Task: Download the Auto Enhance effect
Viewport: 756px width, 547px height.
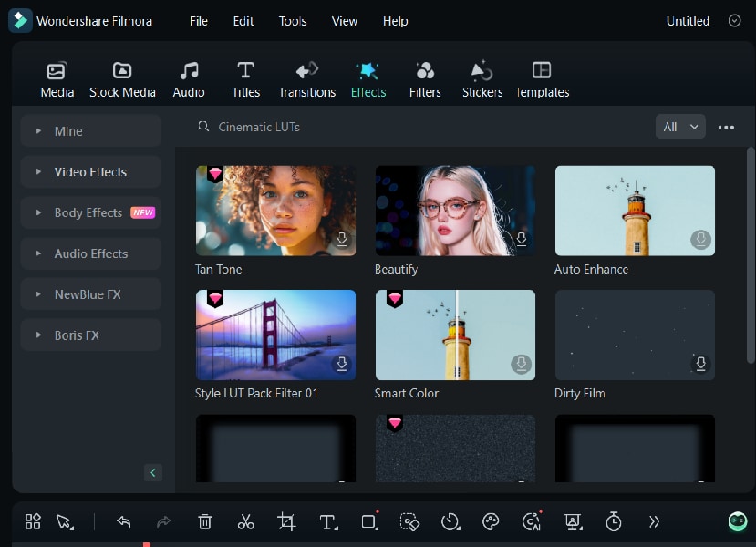Action: (700, 239)
